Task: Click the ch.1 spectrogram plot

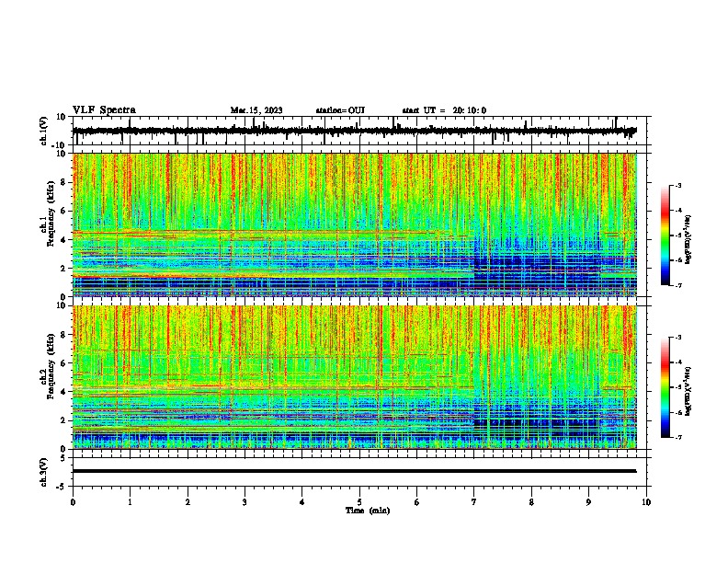Action: coord(355,224)
